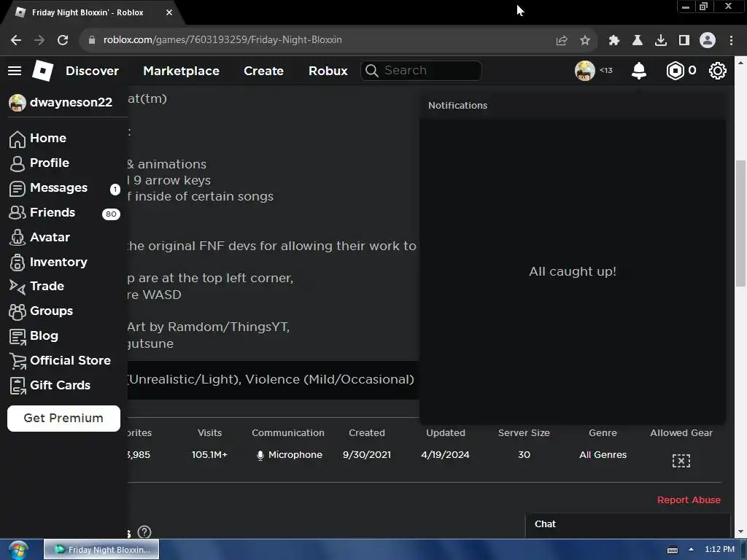Click the search magnifier icon

coord(371,71)
